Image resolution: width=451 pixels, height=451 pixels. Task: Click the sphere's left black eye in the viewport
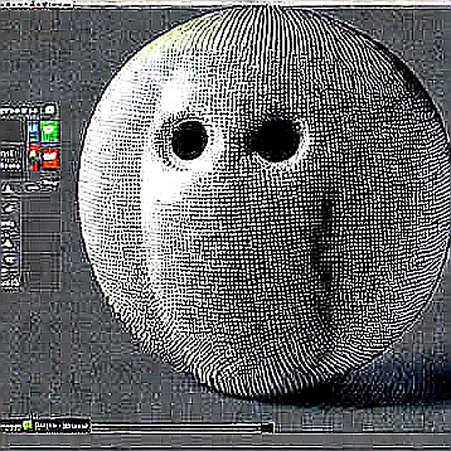[x=190, y=140]
